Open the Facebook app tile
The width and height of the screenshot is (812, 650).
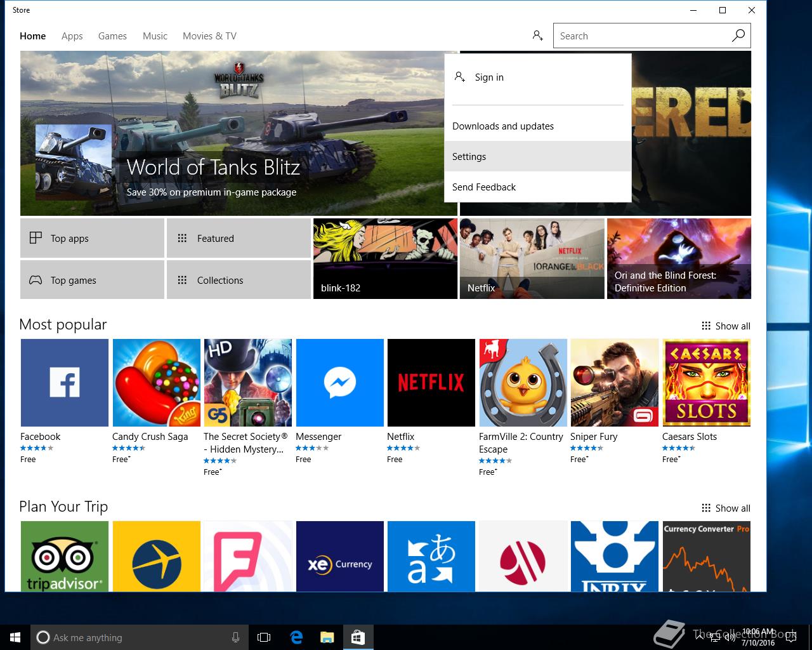pos(64,382)
